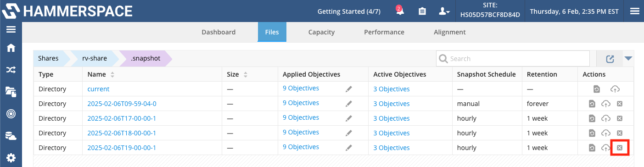
Task: Edit applied objectives for 18-00-00-1 snapshot
Action: 349,133
